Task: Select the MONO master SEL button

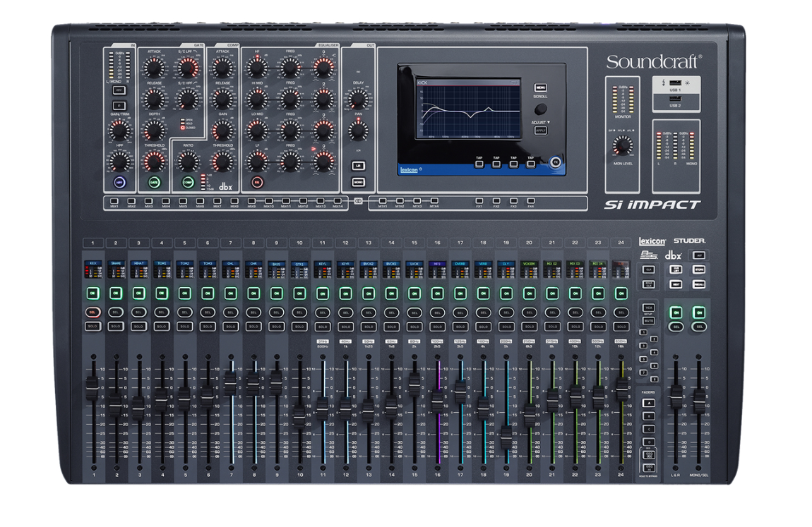Action: (x=698, y=327)
